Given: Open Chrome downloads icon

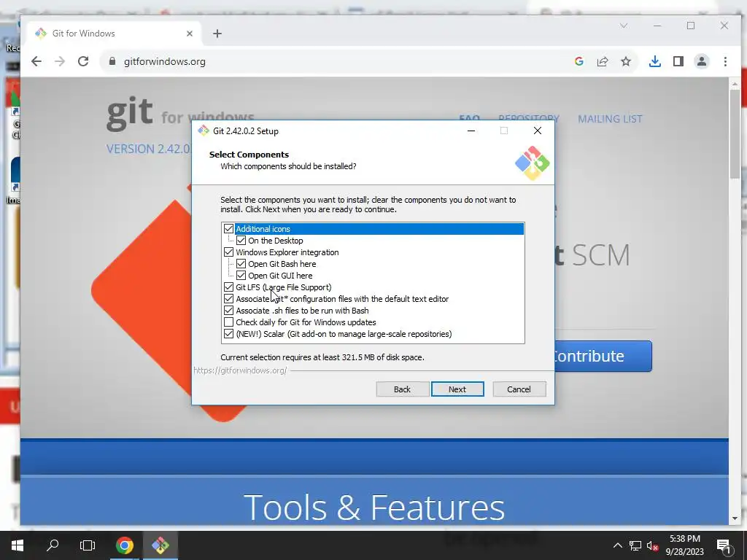Looking at the screenshot, I should pos(654,61).
